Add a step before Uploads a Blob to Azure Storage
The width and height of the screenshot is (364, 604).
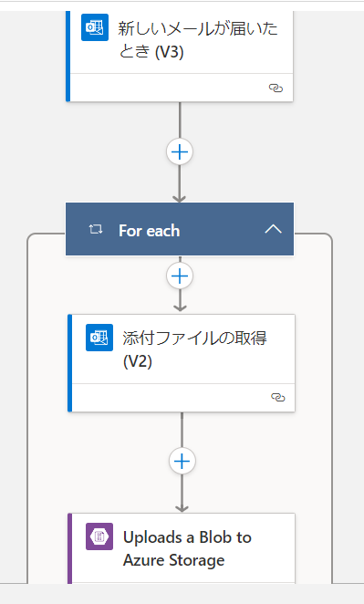click(182, 461)
